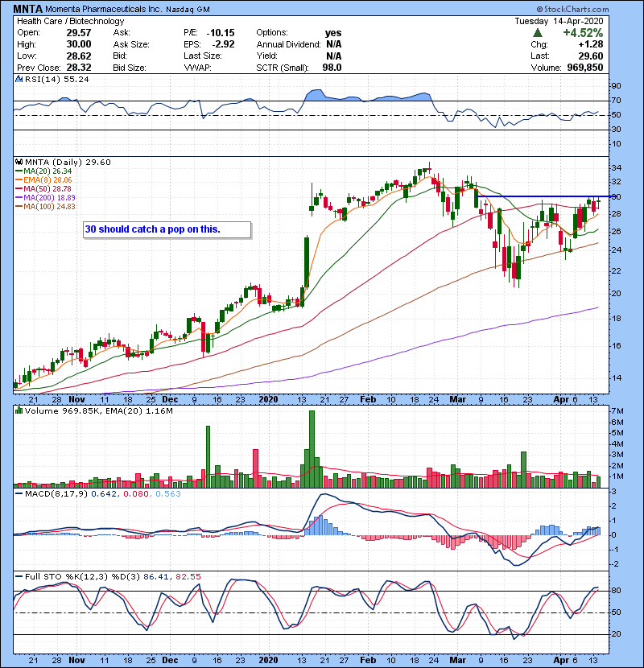Image resolution: width=644 pixels, height=668 pixels.
Task: Click the Low 28.62 value
Action: coord(79,56)
